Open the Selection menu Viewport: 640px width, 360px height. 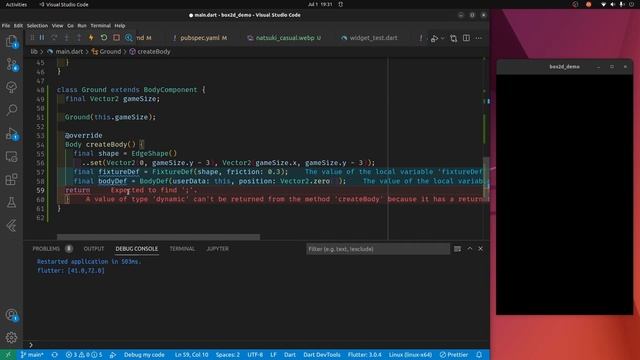click(x=37, y=25)
